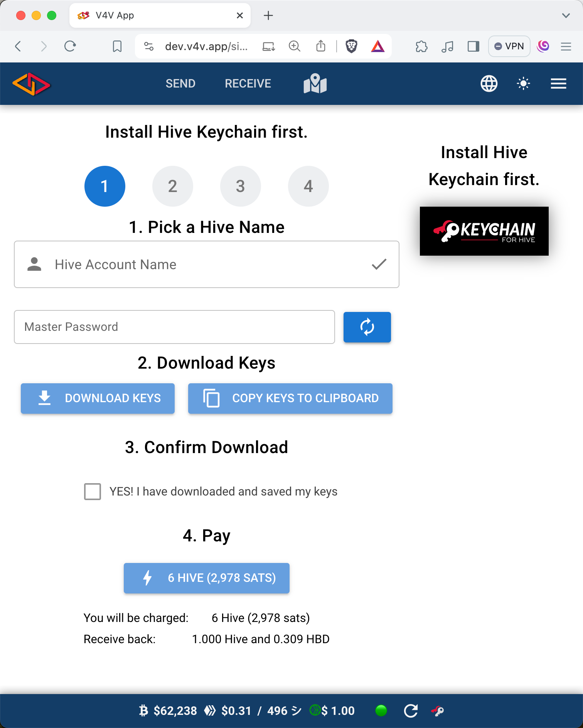Screen dimensions: 583x728
Task: Regenerate master password with refresh button
Action: (367, 327)
